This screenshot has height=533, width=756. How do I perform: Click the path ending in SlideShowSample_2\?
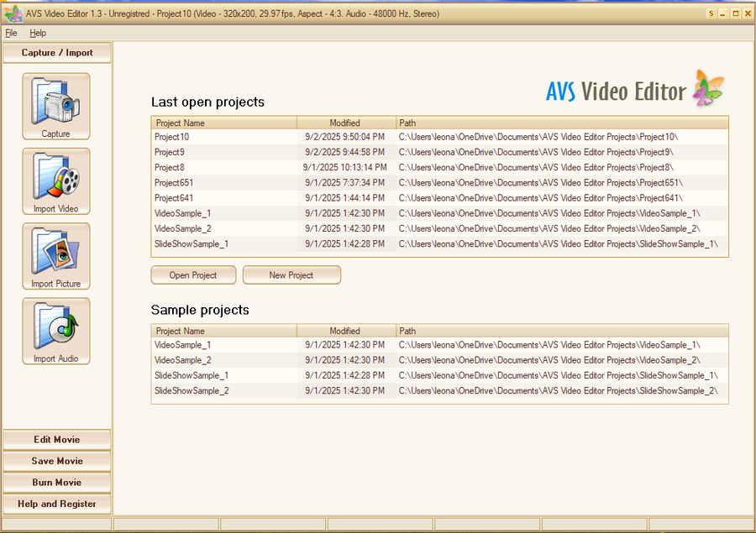559,391
